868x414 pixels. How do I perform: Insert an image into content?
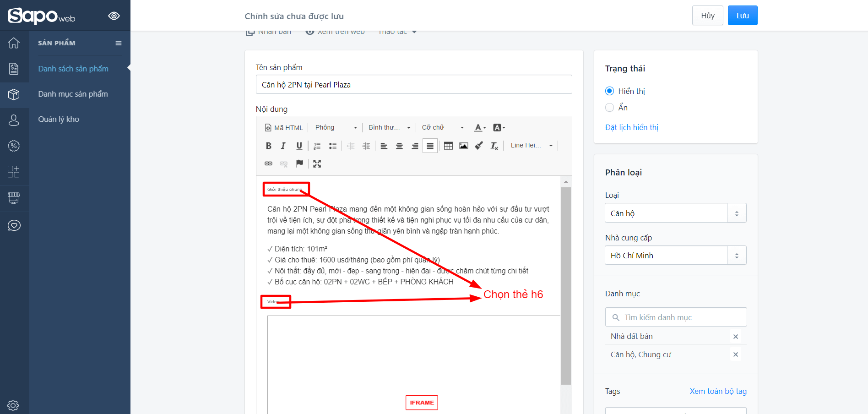pos(464,146)
